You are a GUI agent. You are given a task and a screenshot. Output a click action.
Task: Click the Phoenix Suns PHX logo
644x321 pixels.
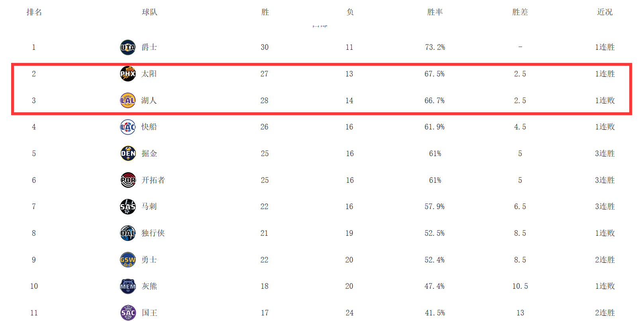coord(128,74)
